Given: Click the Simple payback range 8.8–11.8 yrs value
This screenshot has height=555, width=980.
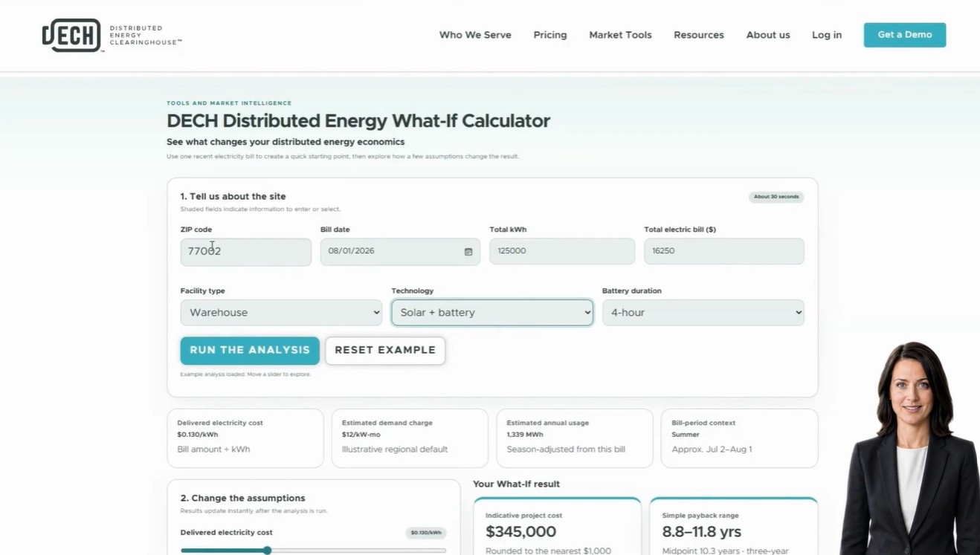Looking at the screenshot, I should click(x=702, y=532).
